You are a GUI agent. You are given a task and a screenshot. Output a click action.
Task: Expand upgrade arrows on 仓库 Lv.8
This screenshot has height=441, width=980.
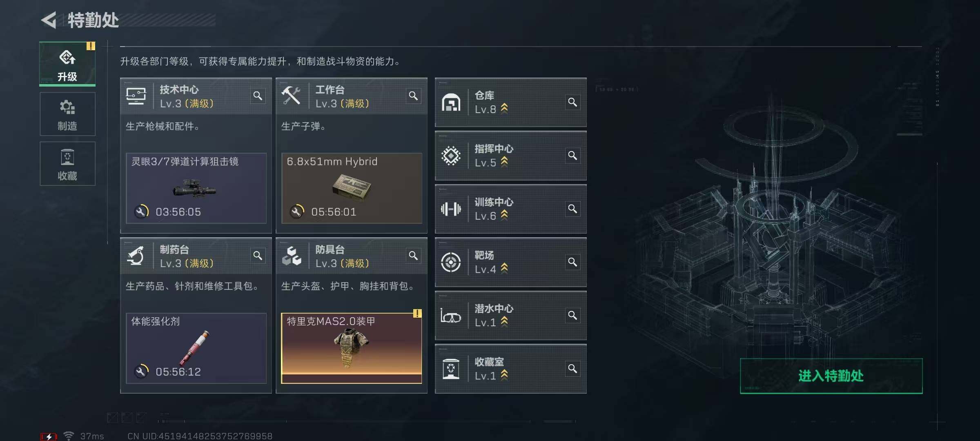pos(504,108)
